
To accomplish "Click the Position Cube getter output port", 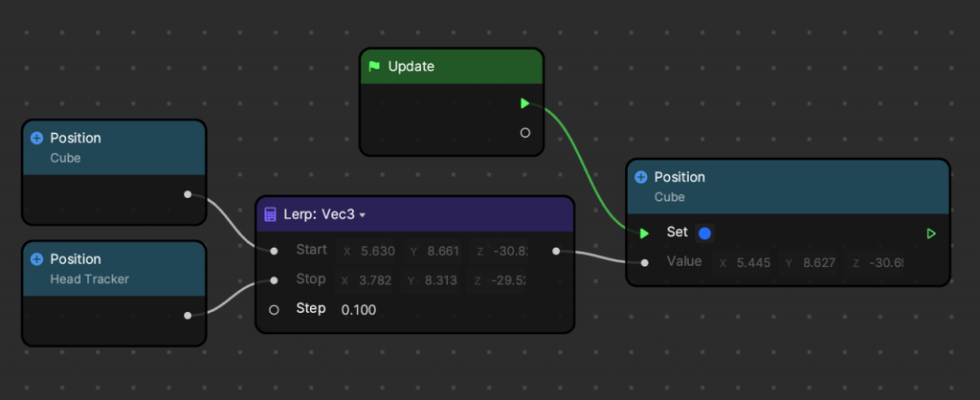I will [188, 194].
